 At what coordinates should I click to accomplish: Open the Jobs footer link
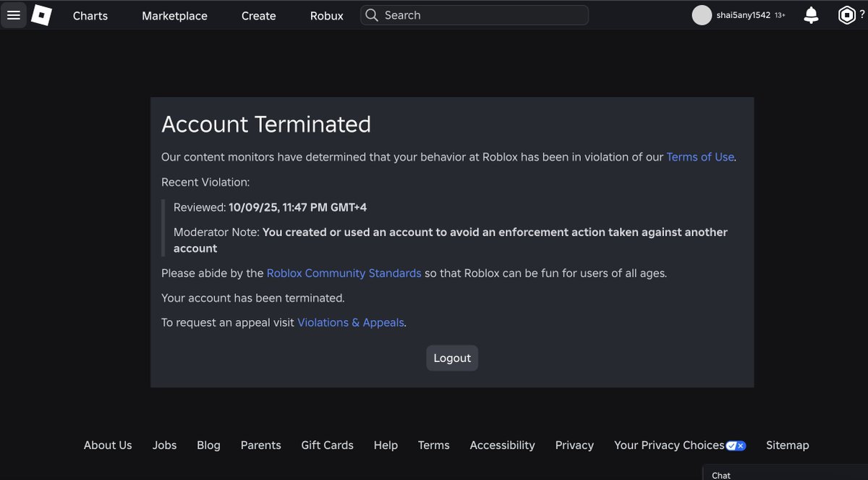[164, 445]
